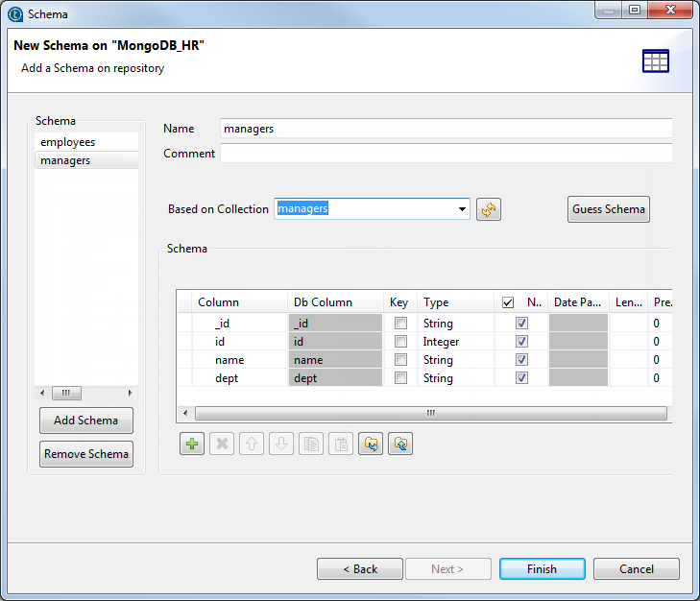This screenshot has width=700, height=601.
Task: Click into the Comment text field
Action: [446, 154]
